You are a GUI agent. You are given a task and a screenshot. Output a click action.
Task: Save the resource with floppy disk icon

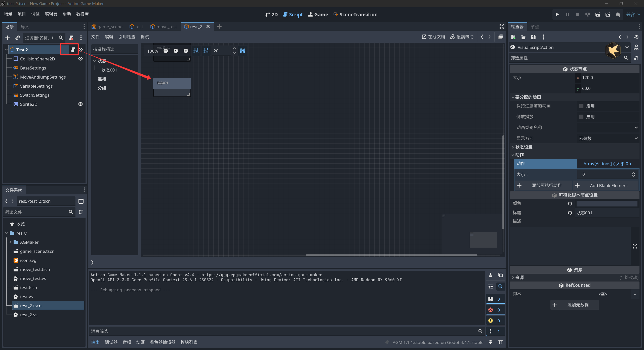pos(533,37)
